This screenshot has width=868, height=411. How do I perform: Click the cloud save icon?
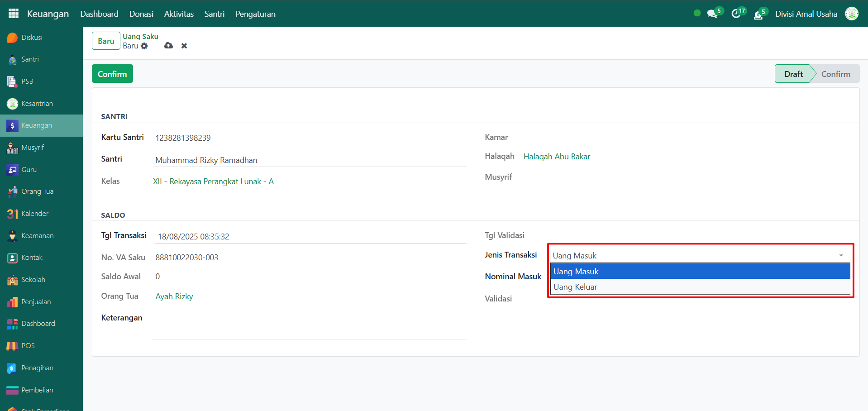tap(168, 46)
